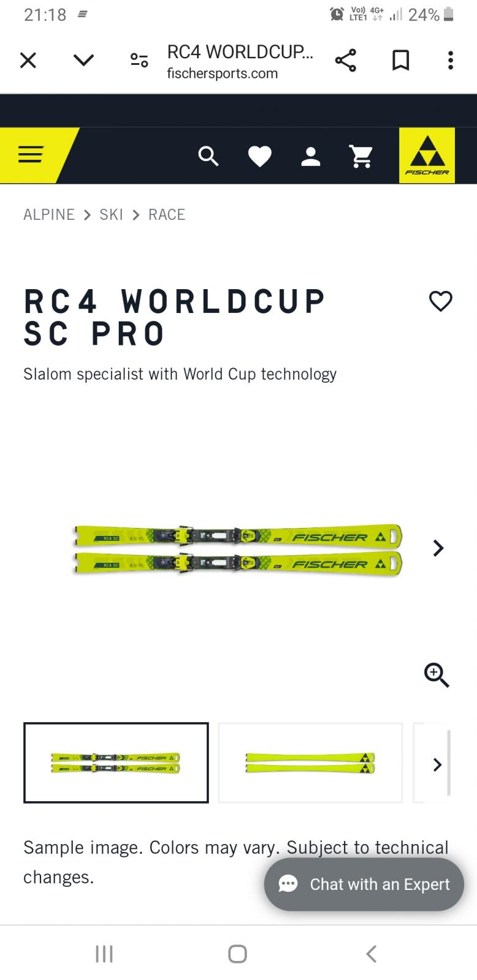Zoom into the ski product image
The image size is (477, 980).
click(x=437, y=675)
